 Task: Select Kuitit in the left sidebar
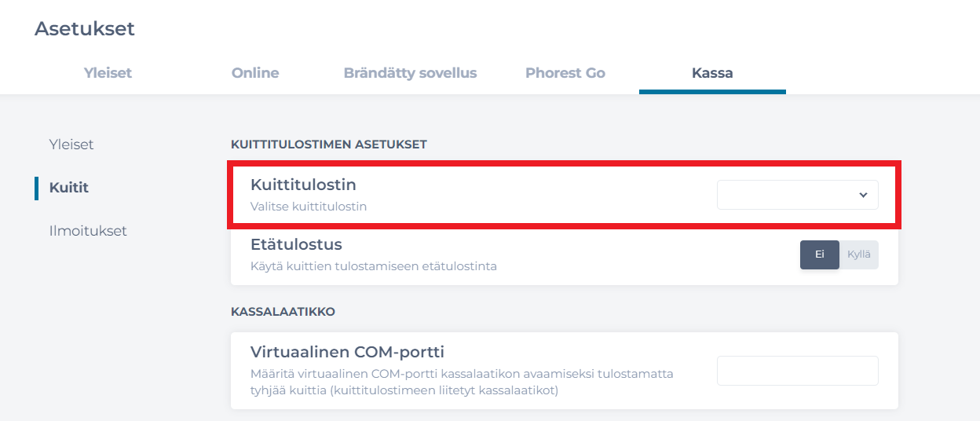pos(69,188)
